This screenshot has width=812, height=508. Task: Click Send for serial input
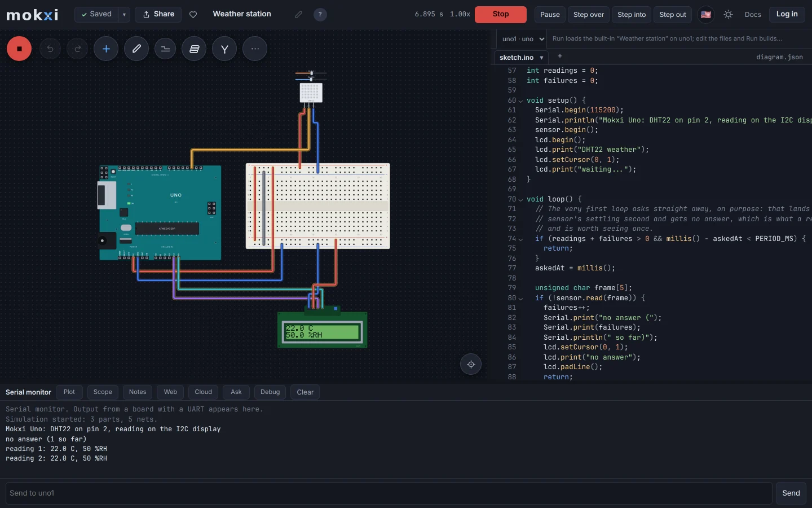pos(791,493)
